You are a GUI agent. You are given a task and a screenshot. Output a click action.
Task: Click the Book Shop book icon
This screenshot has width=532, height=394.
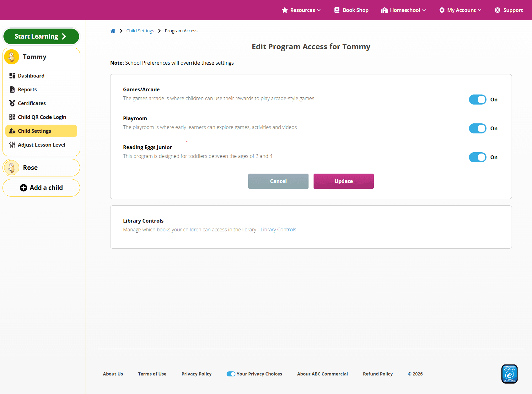tap(337, 10)
